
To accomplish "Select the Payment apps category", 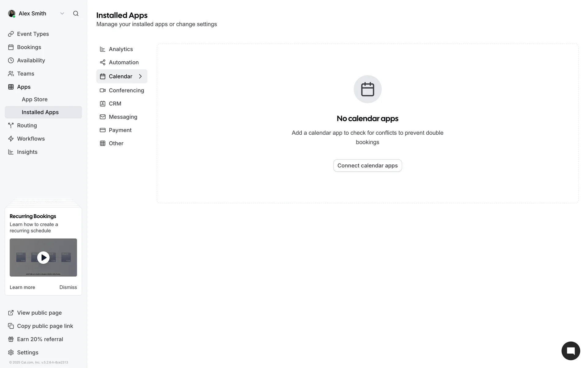I will [x=120, y=130].
